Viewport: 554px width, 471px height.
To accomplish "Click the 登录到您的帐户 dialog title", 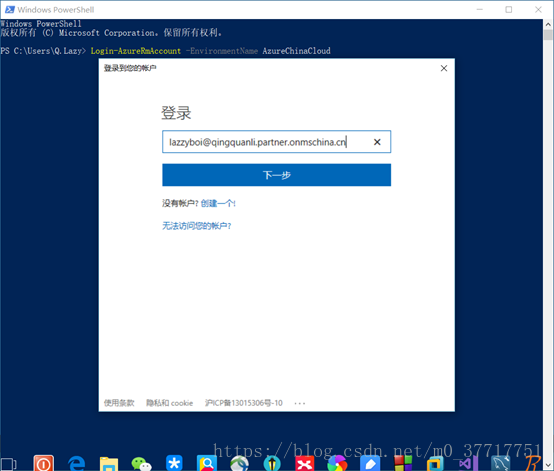I will click(130, 68).
